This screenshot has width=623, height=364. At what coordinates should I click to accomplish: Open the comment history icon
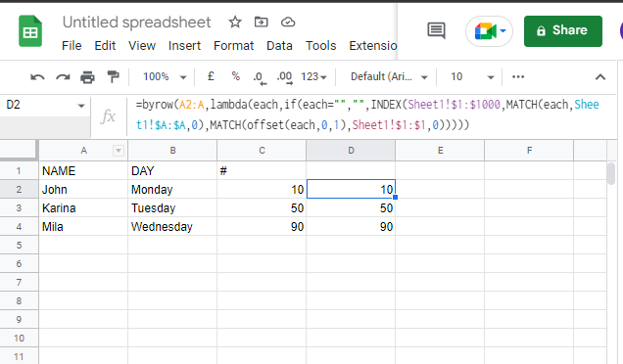point(436,30)
